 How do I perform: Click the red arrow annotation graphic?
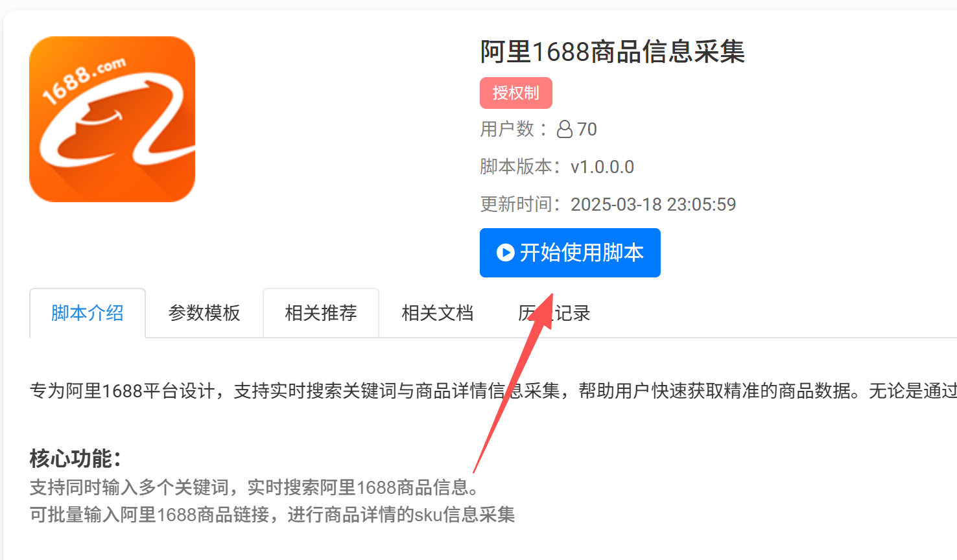(514, 382)
